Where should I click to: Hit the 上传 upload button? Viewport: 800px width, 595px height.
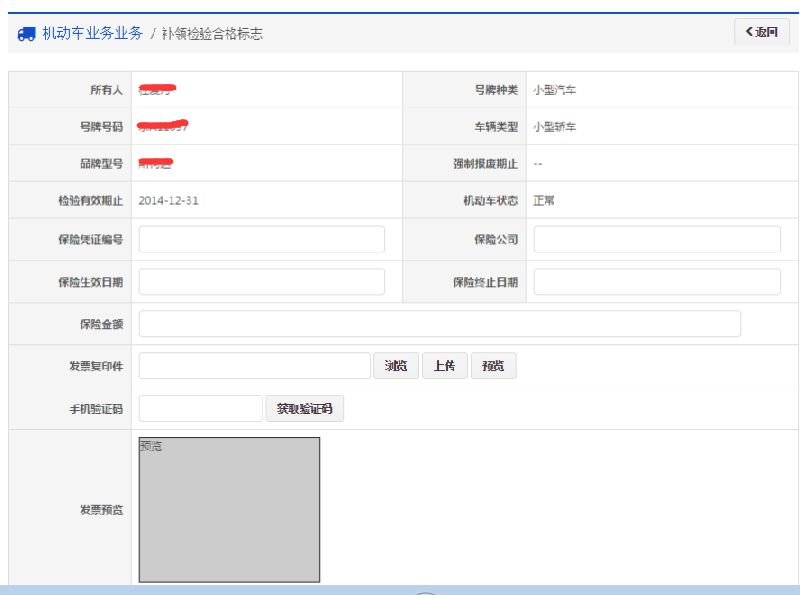tap(444, 366)
